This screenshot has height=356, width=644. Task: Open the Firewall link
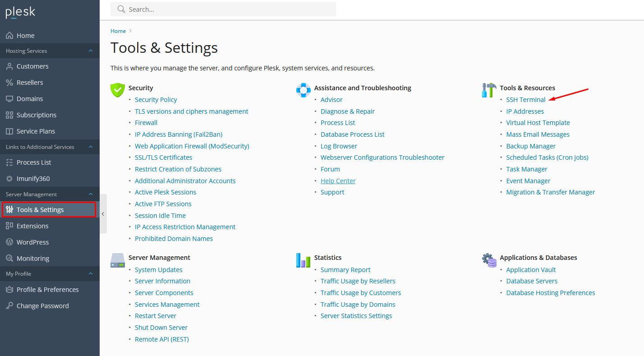pos(146,122)
